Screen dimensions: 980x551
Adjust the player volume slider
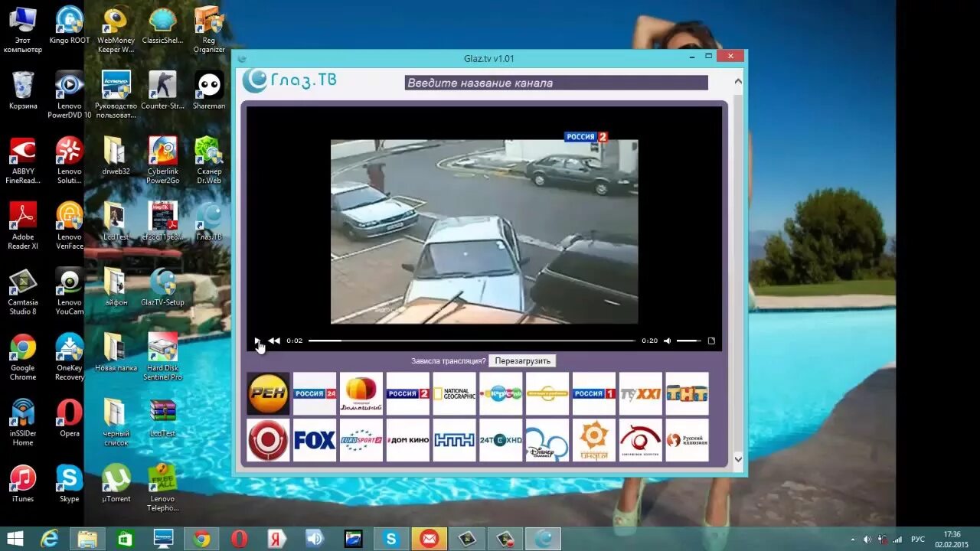coord(689,341)
